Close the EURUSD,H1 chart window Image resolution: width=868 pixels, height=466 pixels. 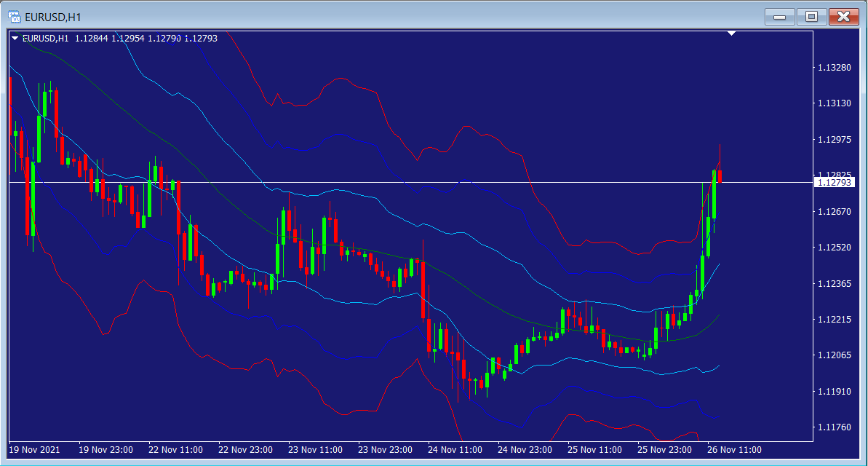tap(843, 16)
